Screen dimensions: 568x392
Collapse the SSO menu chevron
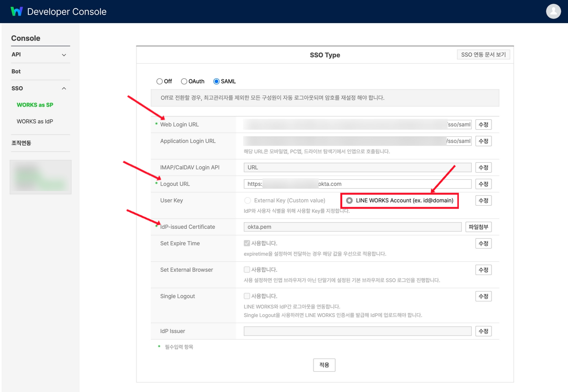click(64, 88)
